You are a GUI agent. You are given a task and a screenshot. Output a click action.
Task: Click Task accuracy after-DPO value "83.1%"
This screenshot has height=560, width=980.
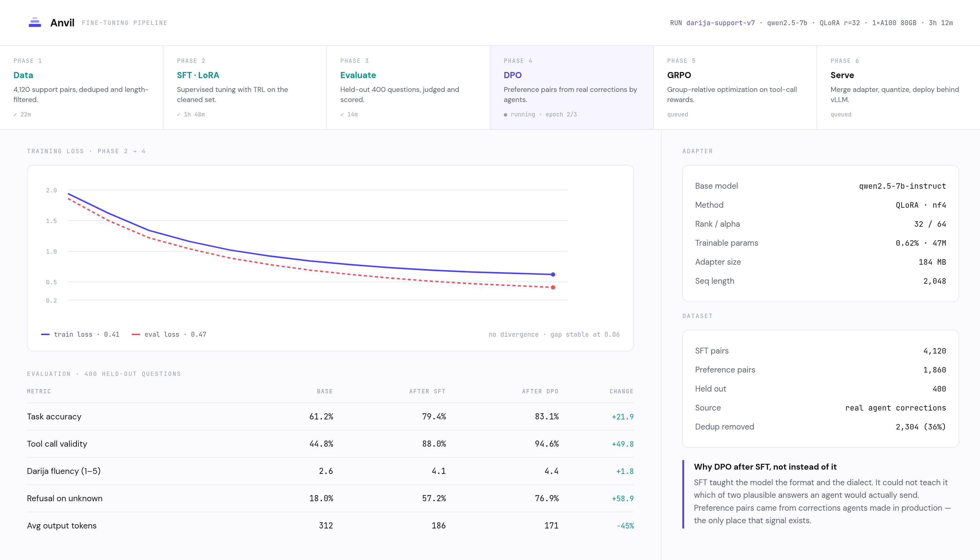coord(547,417)
